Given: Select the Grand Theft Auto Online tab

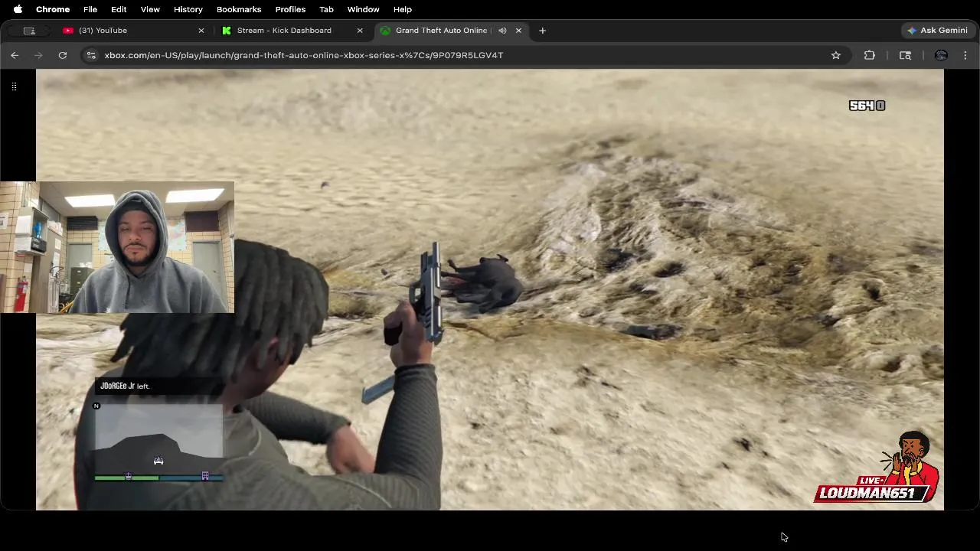Looking at the screenshot, I should coord(451,31).
